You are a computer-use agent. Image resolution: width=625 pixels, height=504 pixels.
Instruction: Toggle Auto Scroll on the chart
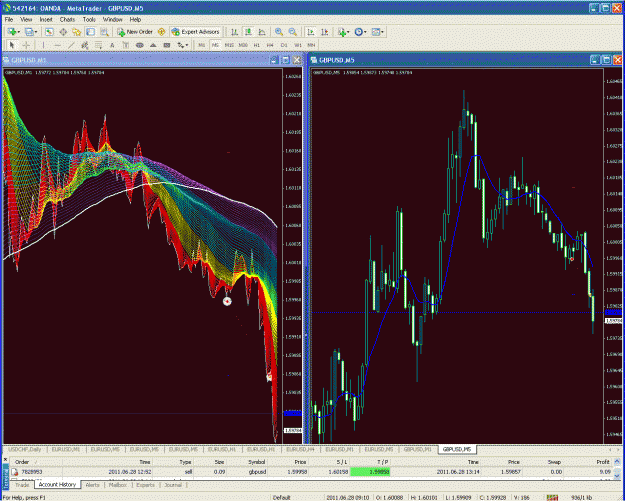click(x=311, y=32)
